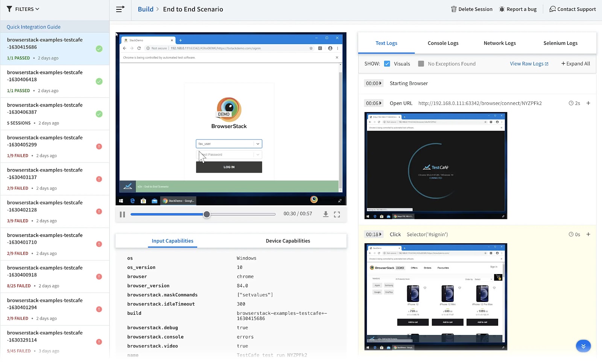Enable the No Exceptions Found checkbox
602x364 pixels.
[421, 64]
